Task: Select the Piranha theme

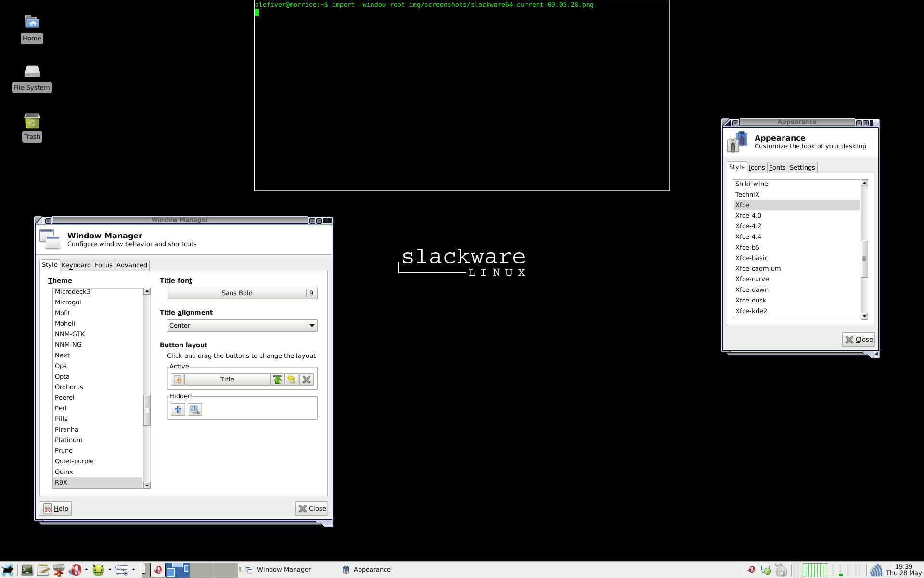Action: click(x=98, y=430)
